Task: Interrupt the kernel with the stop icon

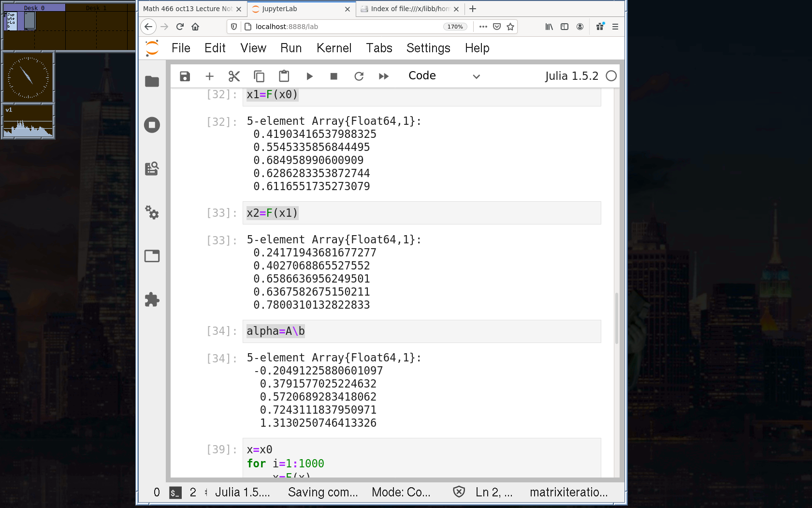Action: click(x=333, y=76)
